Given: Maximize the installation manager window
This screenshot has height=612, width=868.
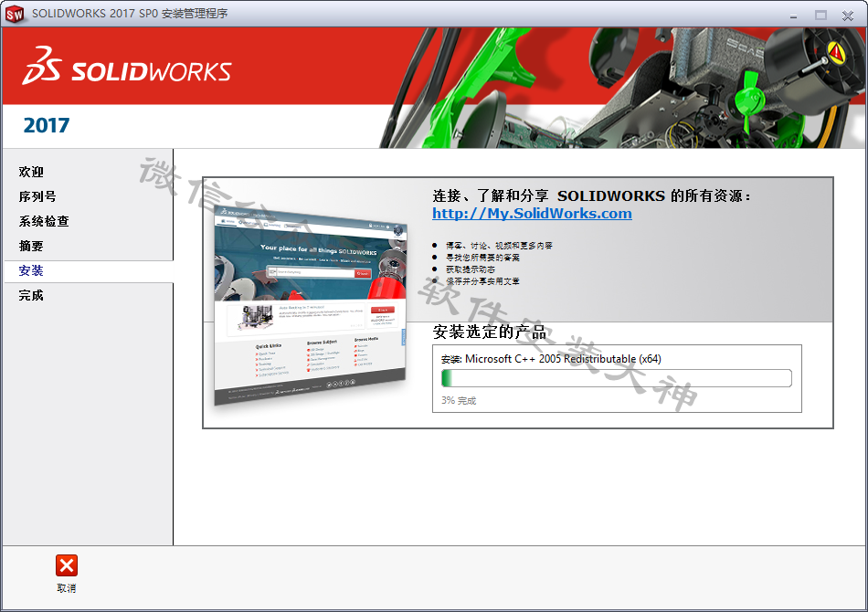Looking at the screenshot, I should 820,16.
